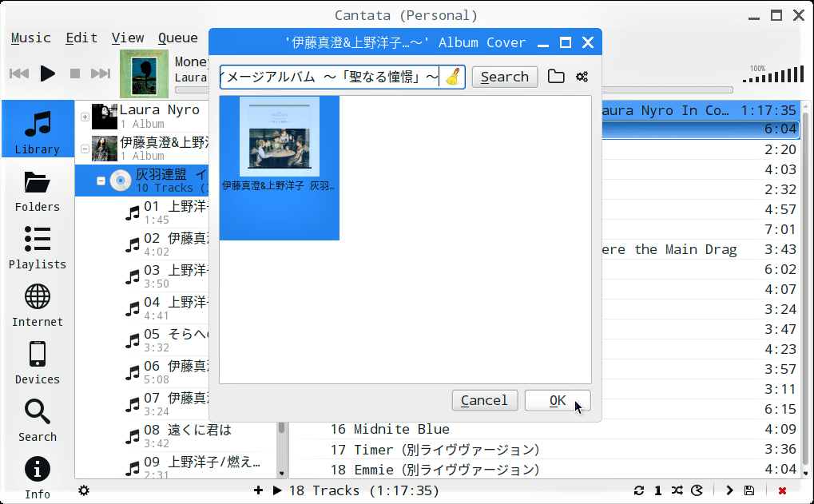Click the '18 Tracks (1:17:35)' status text
Screen dimensions: 814x504
pos(364,490)
